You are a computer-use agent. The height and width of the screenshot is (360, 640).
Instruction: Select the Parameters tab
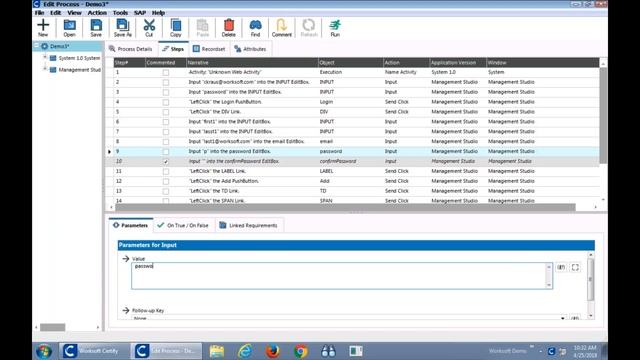[131, 225]
